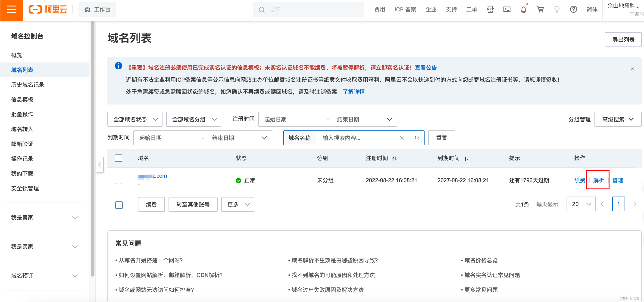
Task: Click 解析 link in domain row
Action: (x=598, y=180)
